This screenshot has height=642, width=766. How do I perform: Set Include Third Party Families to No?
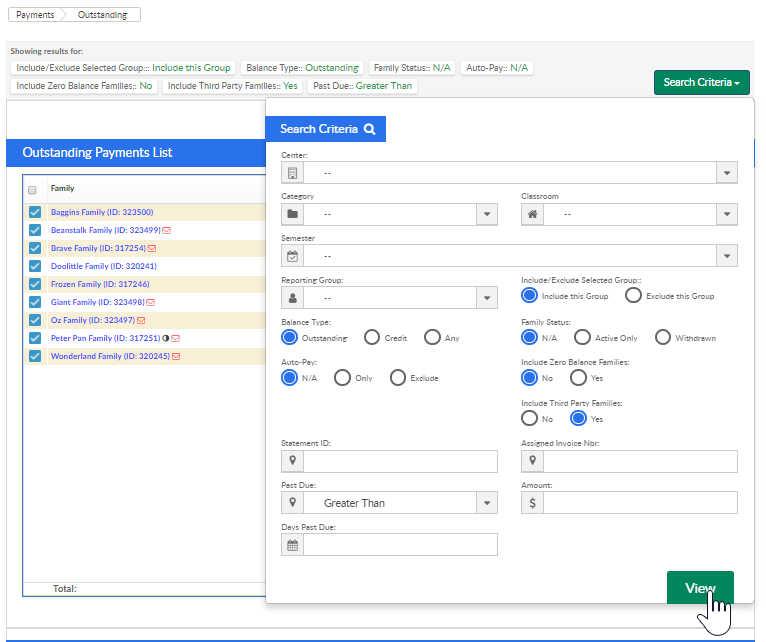(530, 419)
